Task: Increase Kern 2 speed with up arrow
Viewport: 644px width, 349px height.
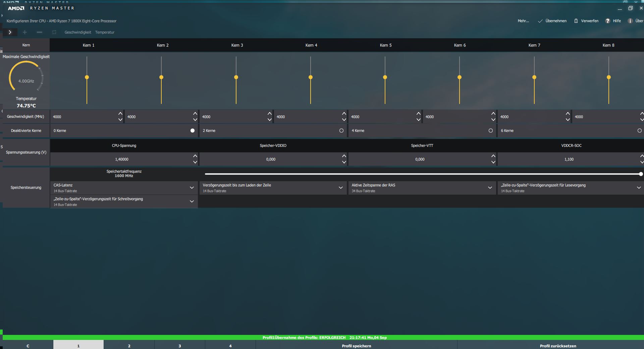Action: tap(195, 113)
